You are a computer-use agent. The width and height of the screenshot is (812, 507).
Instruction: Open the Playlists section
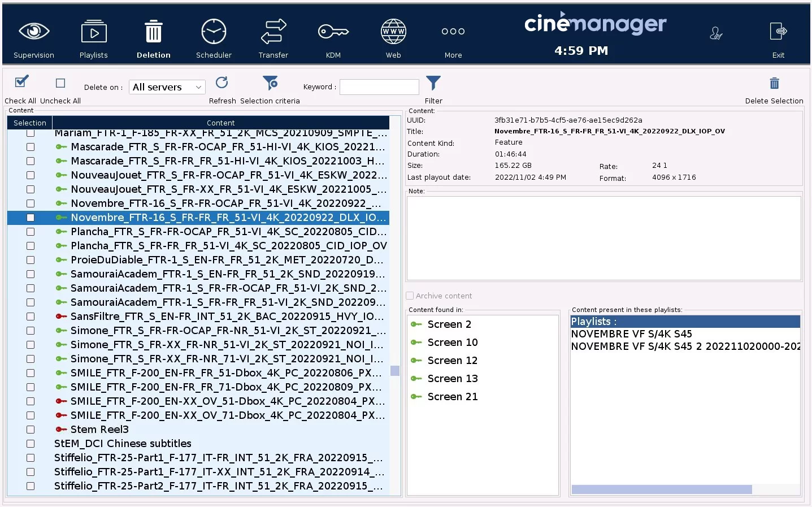(94, 32)
